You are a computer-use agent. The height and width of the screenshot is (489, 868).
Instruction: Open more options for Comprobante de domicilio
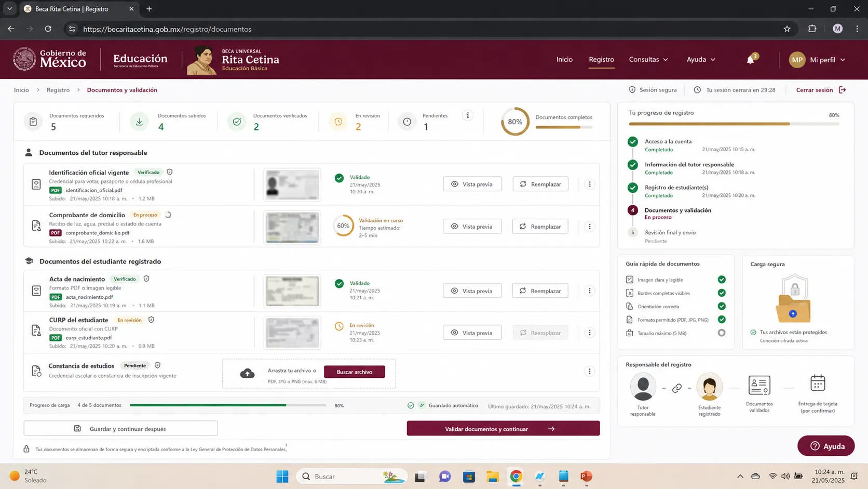pos(589,227)
